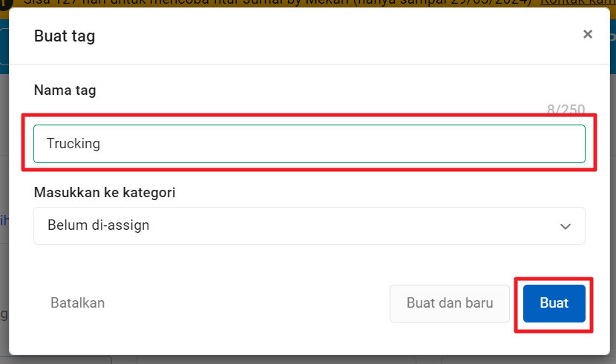Viewport: 616px width, 364px height.
Task: Click the empty footer area between buttons
Action: tap(245, 303)
